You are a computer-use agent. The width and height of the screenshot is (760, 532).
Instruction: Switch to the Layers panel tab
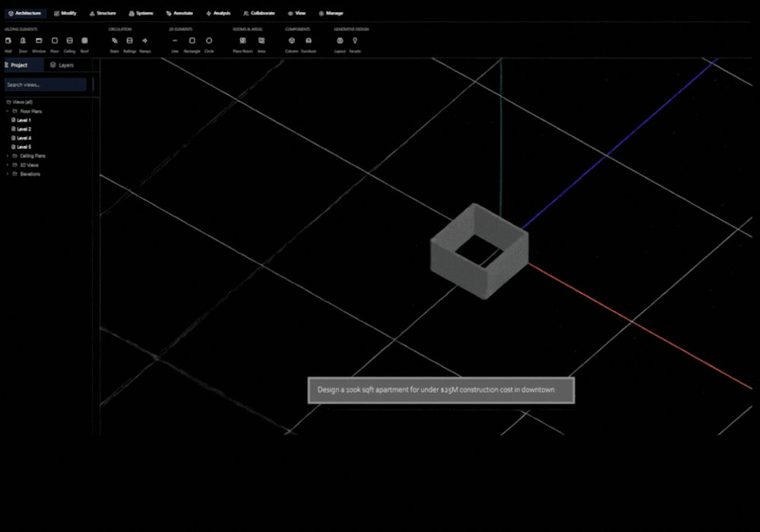coord(62,65)
